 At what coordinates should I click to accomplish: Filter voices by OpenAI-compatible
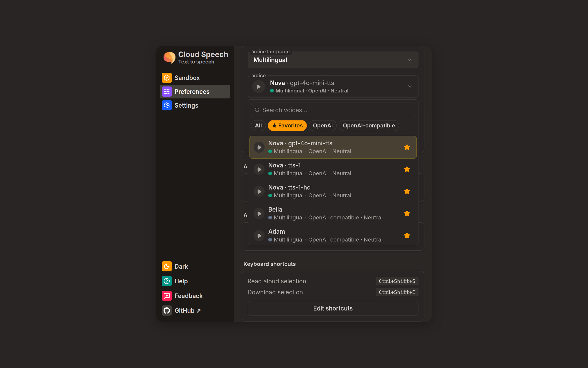pyautogui.click(x=369, y=126)
